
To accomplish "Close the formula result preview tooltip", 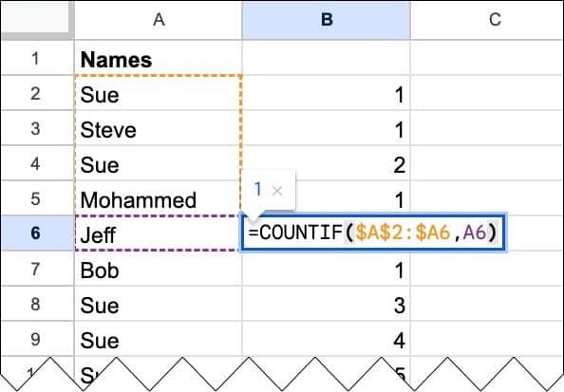I will tap(277, 191).
